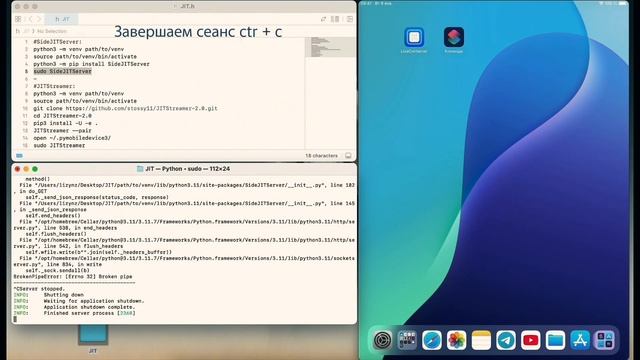The image size is (640, 360).
Task: Open the JIT item in the jump bar
Action: coord(27,31)
